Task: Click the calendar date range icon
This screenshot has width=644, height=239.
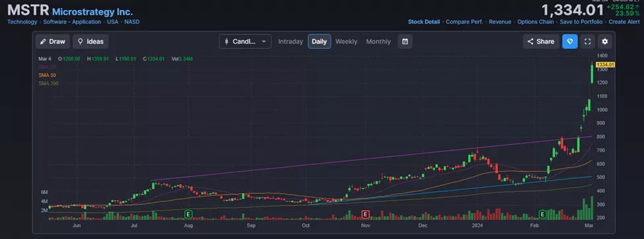Action: pyautogui.click(x=405, y=42)
